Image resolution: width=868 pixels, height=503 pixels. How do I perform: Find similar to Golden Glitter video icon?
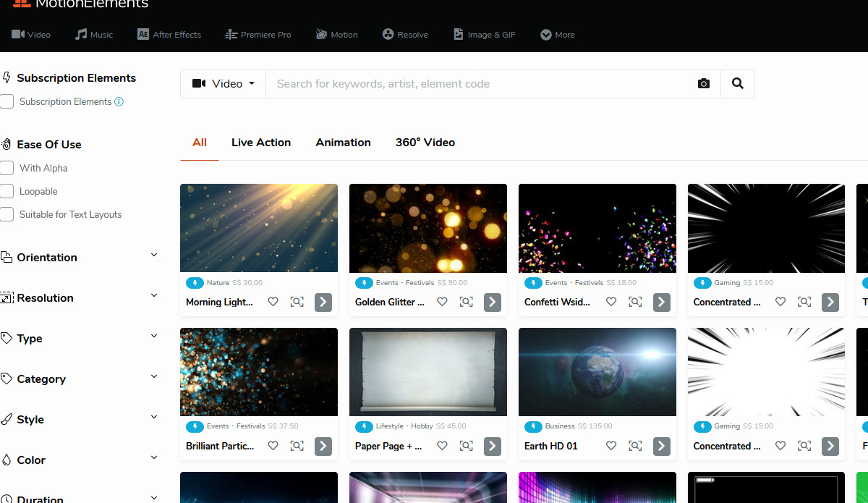466,302
